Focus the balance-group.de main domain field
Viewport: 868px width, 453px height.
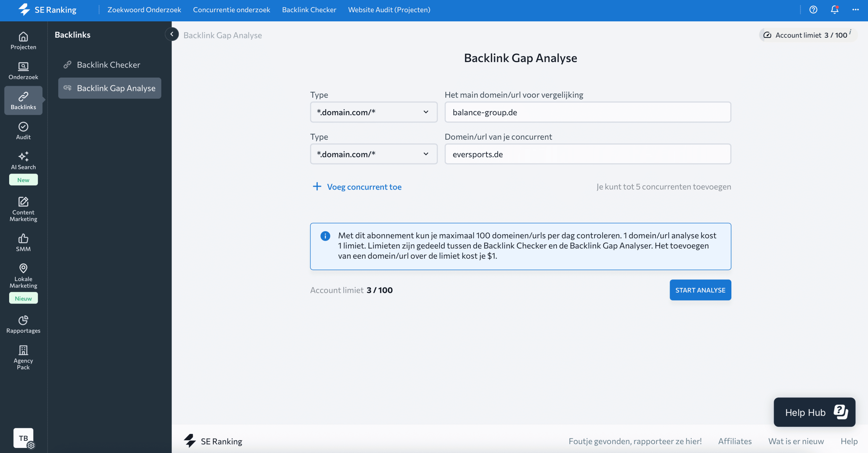pos(588,112)
